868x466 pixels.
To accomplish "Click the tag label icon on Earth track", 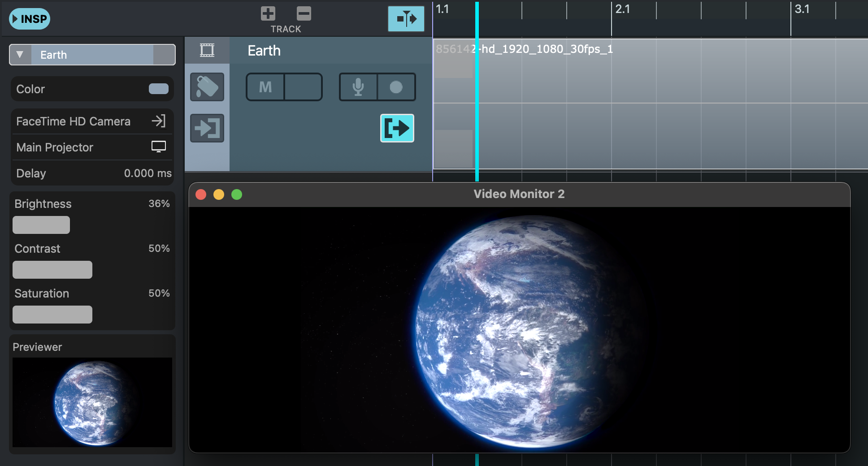I will click(207, 87).
